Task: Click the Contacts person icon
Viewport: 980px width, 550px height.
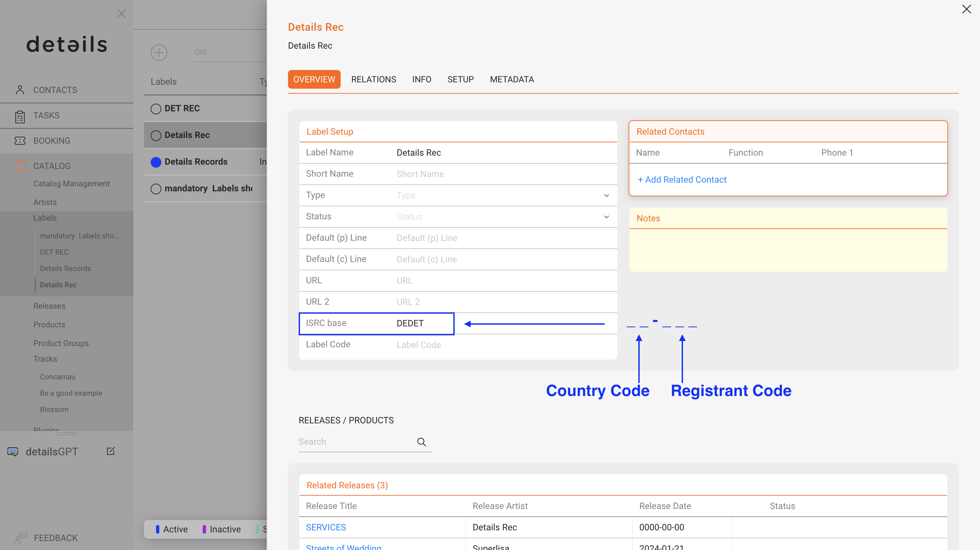Action: tap(20, 90)
